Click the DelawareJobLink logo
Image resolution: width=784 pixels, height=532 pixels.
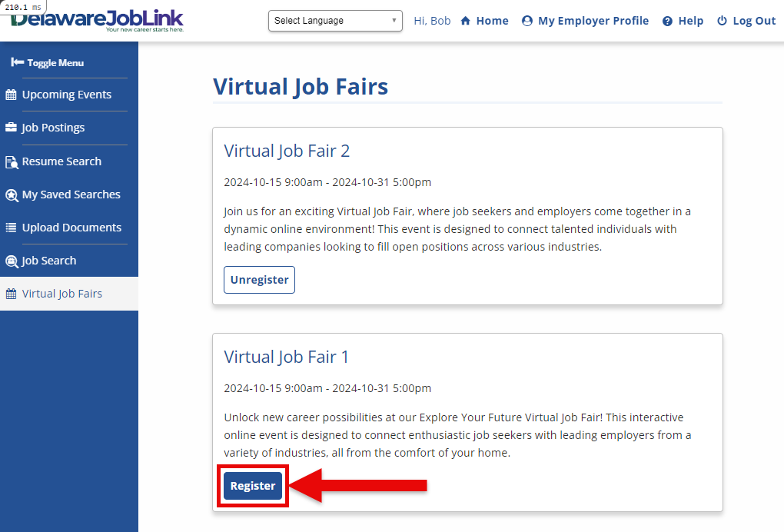pyautogui.click(x=97, y=20)
